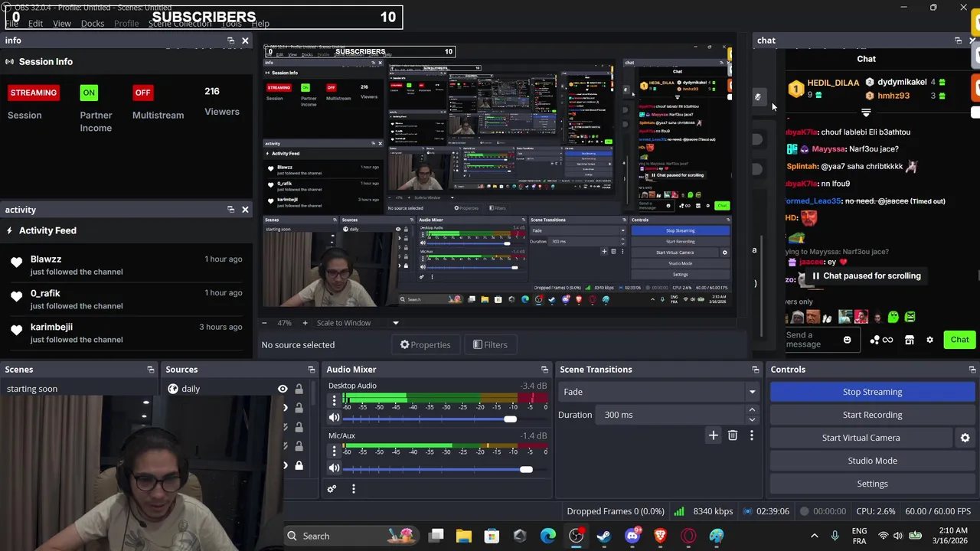Open the Docks menu

click(93, 24)
